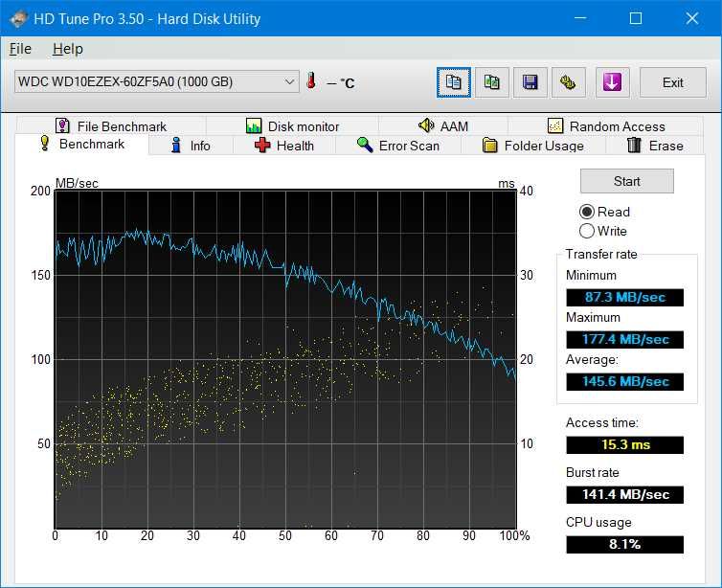Expand the WDC drive selection dropdown
Screen dimensions: 722x588
(291, 82)
